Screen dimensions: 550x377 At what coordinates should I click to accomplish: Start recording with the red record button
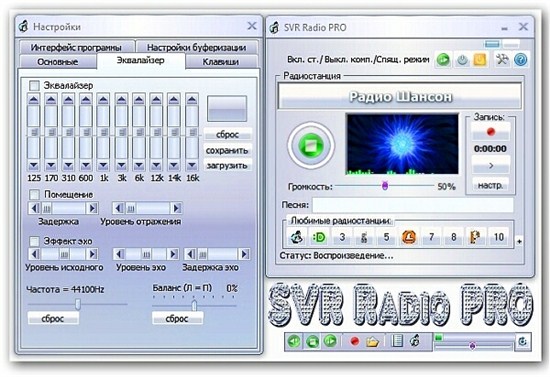[x=491, y=132]
